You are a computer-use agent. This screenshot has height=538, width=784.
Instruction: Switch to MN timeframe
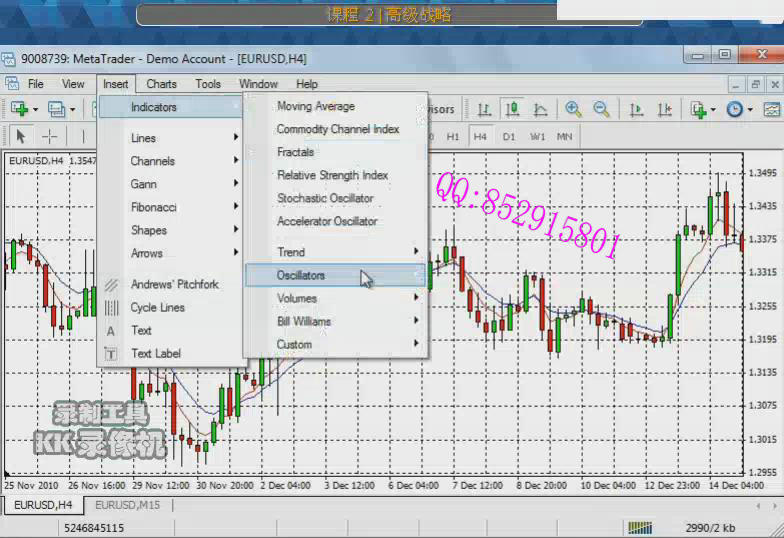click(565, 136)
